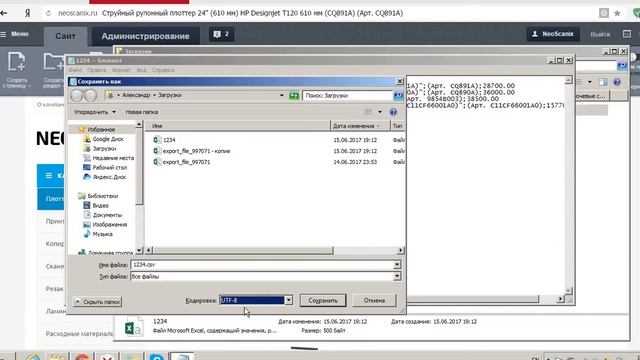Sort by Имя column header
The width and height of the screenshot is (640, 360).
[x=238, y=126]
